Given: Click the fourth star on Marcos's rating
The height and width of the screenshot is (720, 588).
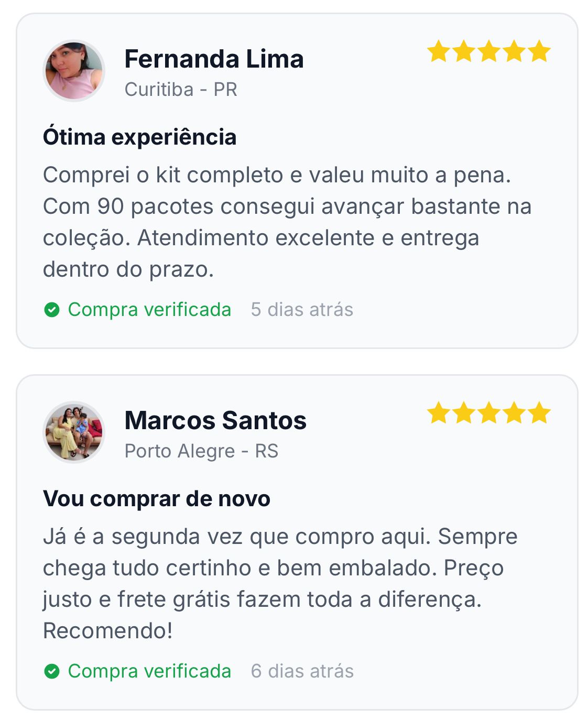Looking at the screenshot, I should point(514,413).
